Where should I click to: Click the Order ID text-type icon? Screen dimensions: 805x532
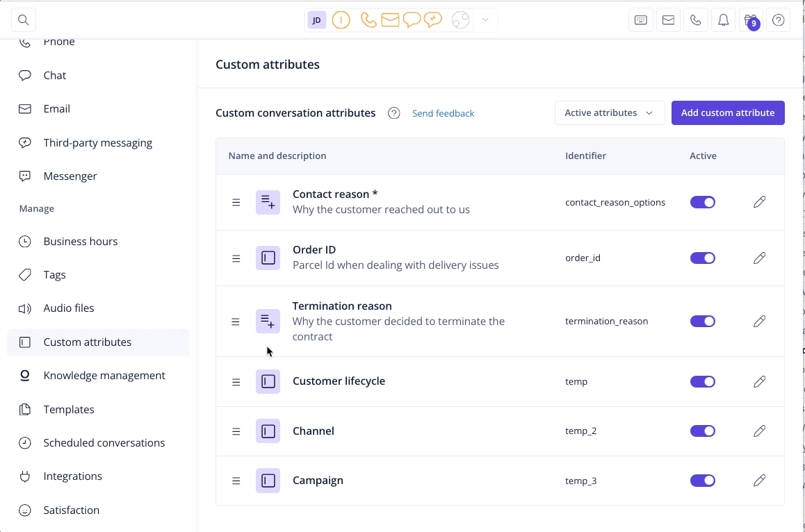[x=268, y=258]
